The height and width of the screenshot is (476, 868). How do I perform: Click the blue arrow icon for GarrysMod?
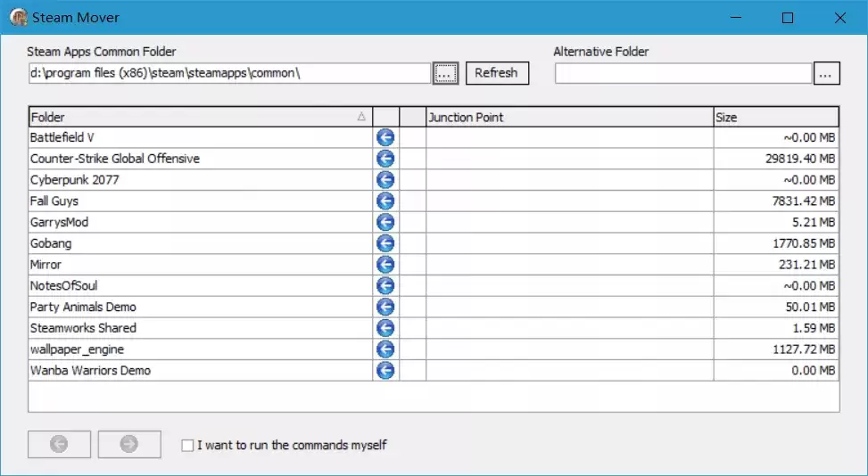pos(385,222)
